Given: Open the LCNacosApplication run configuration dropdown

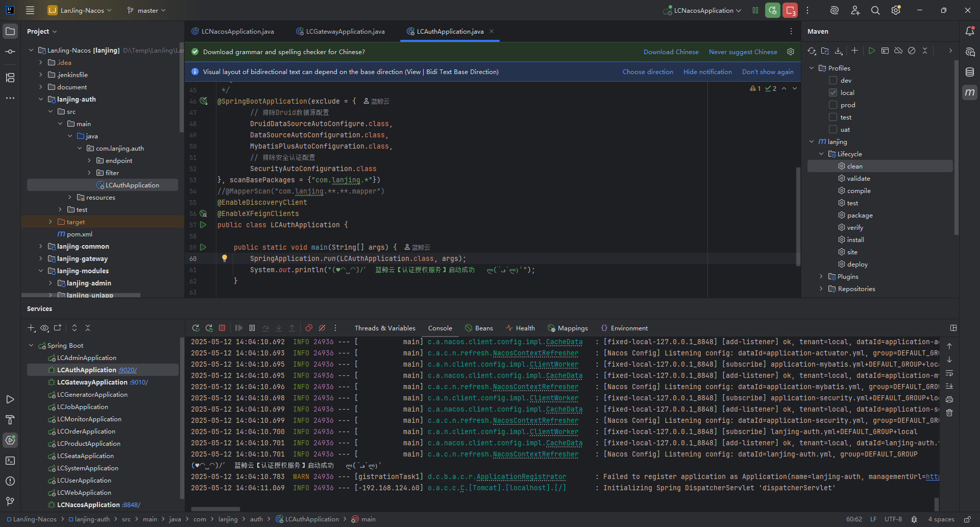Looking at the screenshot, I should (702, 10).
